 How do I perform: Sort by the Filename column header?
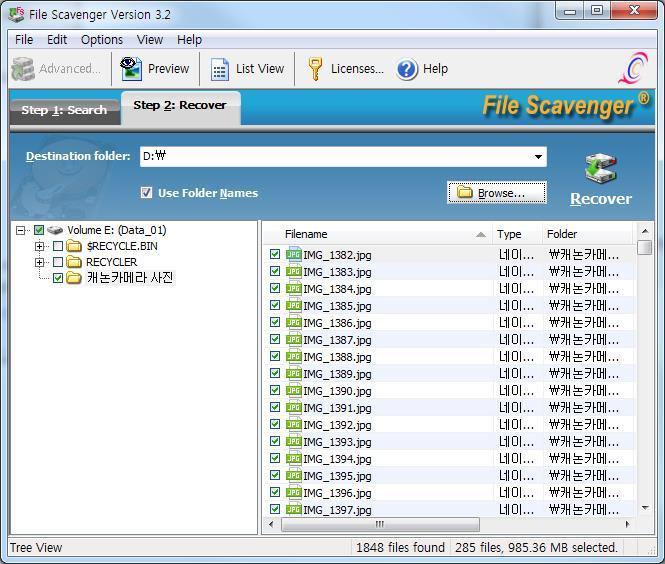pos(377,234)
